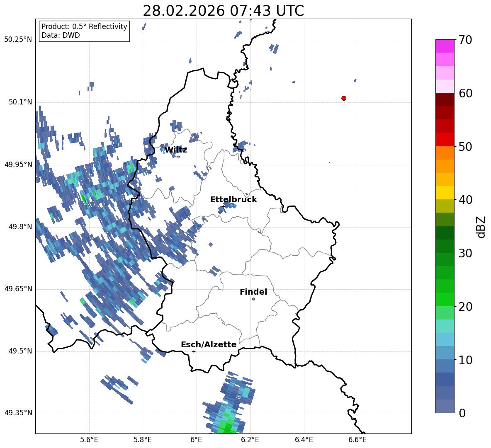Screen dimensions: 491x448
Task: Click the 30 tick label on colorbar
Action: [465, 253]
